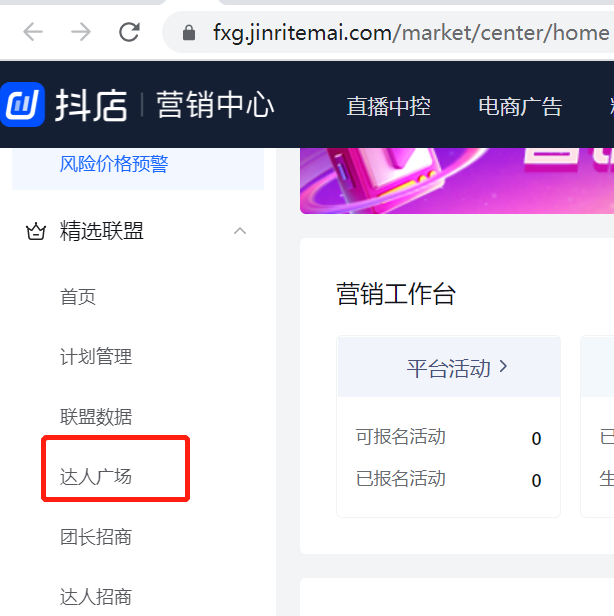This screenshot has height=616, width=614.
Task: Click the browser back arrow
Action: tap(33, 32)
